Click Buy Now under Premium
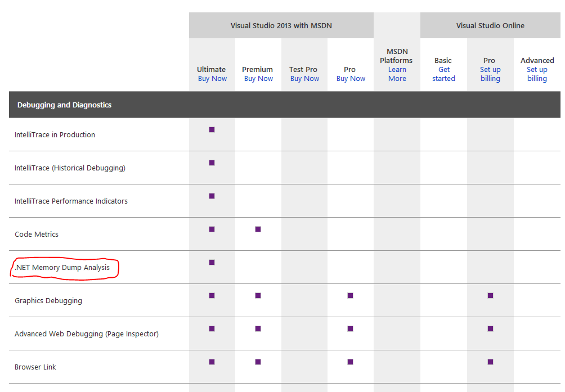 (258, 79)
